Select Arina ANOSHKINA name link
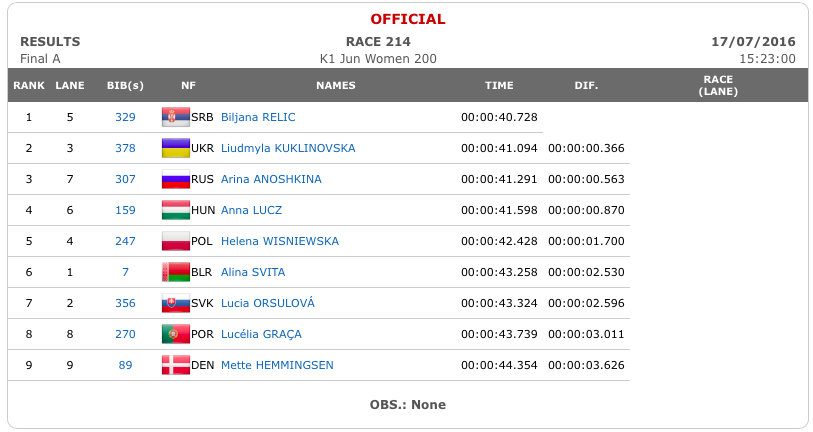The width and height of the screenshot is (813, 432). (x=271, y=179)
